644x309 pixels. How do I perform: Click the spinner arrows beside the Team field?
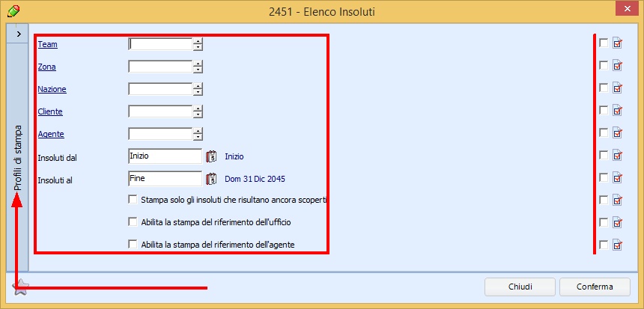198,44
